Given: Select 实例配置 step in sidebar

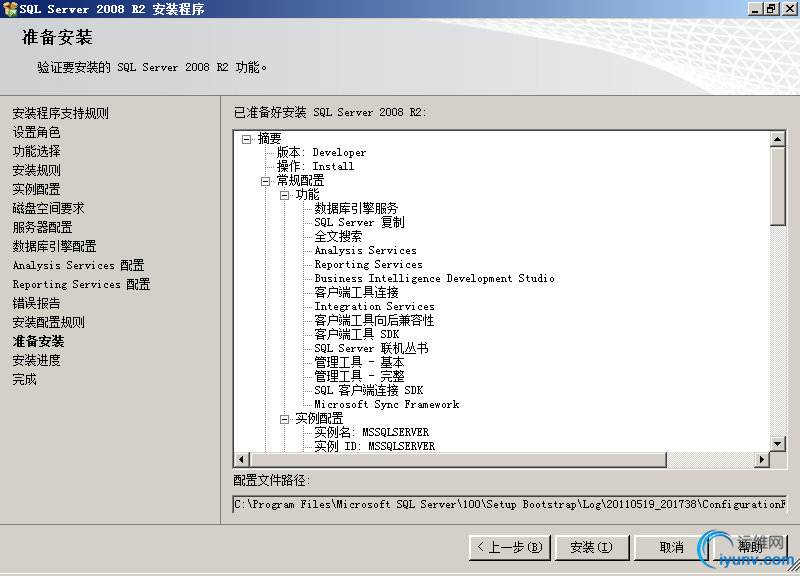Looking at the screenshot, I should pyautogui.click(x=36, y=189).
